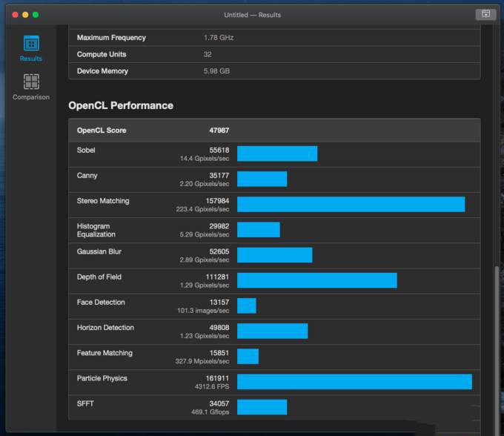
Task: Click the Sobel row label
Action: point(86,151)
